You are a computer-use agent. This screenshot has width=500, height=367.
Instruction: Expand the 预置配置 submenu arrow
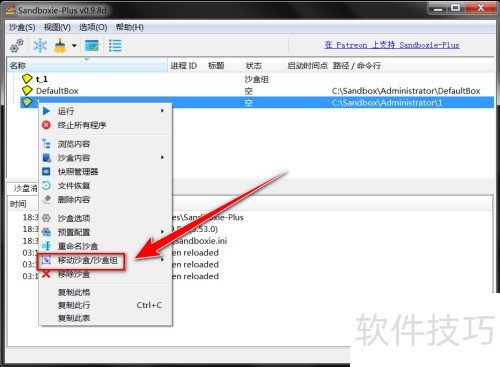(162, 232)
